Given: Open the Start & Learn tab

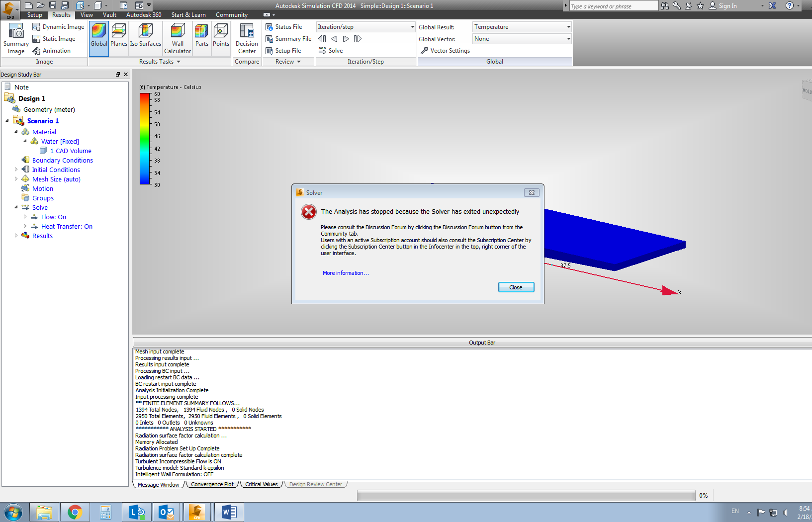Looking at the screenshot, I should tap(188, 15).
